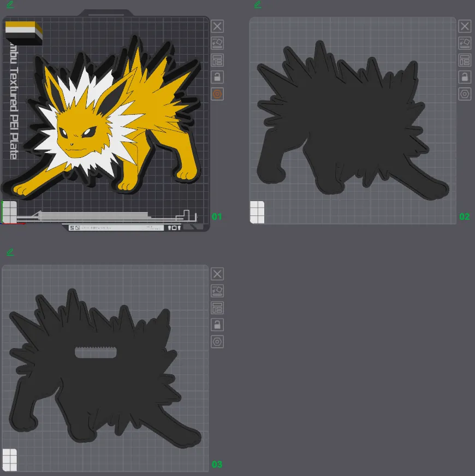Screen dimensions: 475x476
Task: Remove plate 03 using its X icon
Action: [217, 274]
